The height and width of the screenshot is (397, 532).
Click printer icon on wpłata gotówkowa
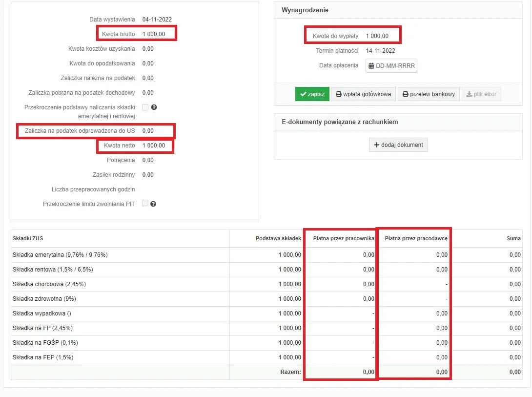(339, 94)
